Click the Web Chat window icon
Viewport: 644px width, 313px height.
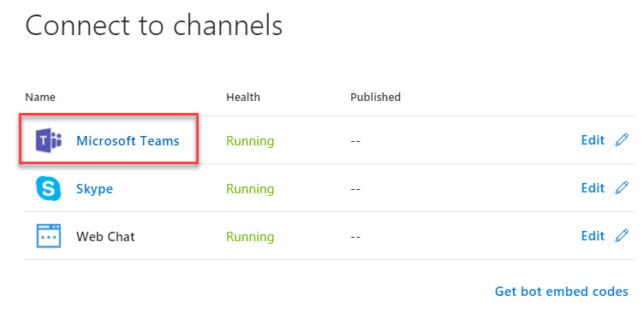[x=49, y=236]
